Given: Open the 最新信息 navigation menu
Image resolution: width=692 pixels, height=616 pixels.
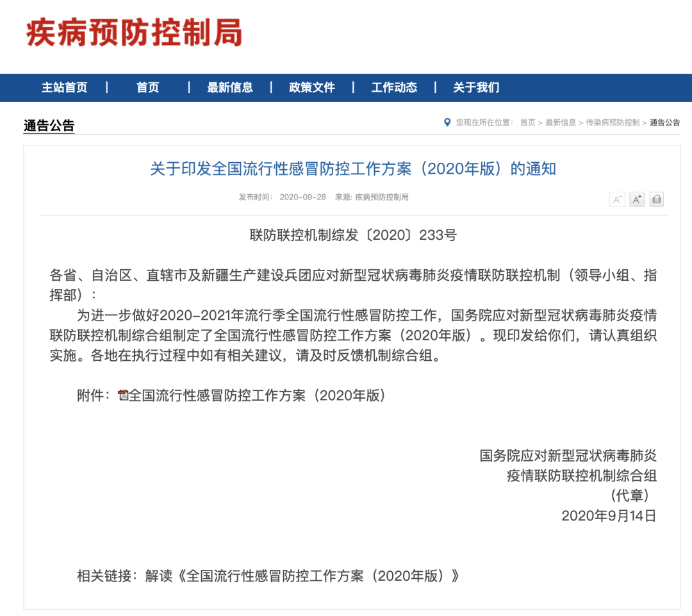Looking at the screenshot, I should click(x=230, y=87).
